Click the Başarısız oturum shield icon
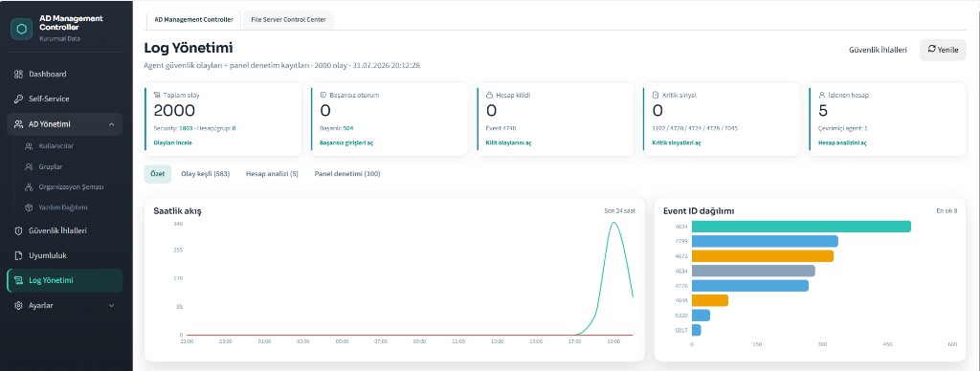Screen dimensions: 980x371 click(x=323, y=96)
